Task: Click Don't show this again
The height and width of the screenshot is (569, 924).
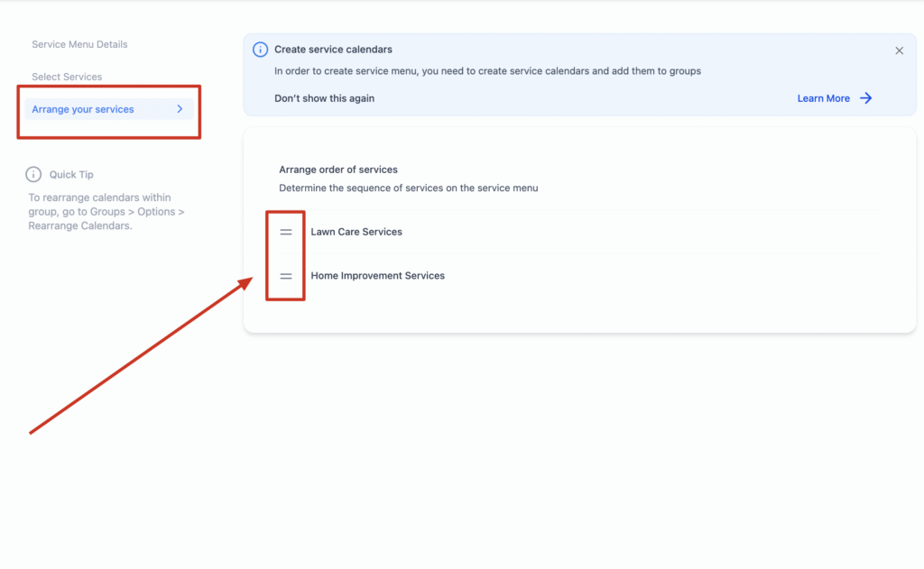Action: pyautogui.click(x=324, y=98)
